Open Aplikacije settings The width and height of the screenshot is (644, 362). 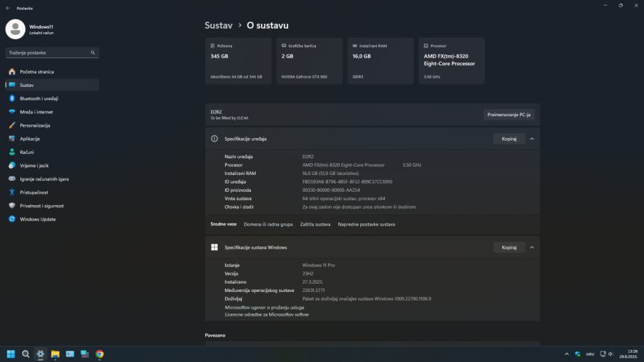point(52,139)
